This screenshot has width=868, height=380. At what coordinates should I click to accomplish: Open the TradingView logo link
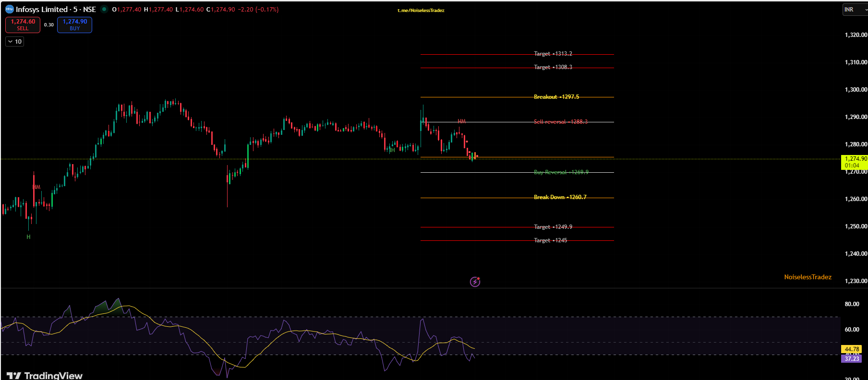tap(45, 375)
